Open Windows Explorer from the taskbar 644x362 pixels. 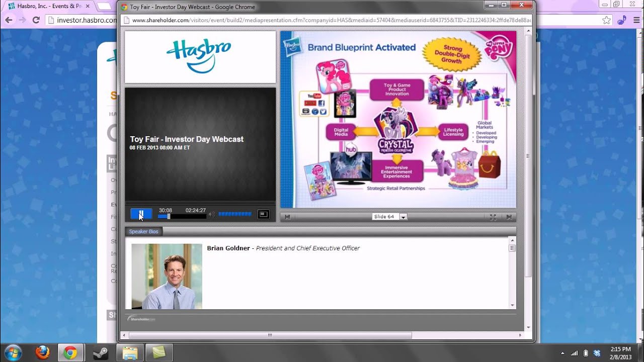pos(130,352)
